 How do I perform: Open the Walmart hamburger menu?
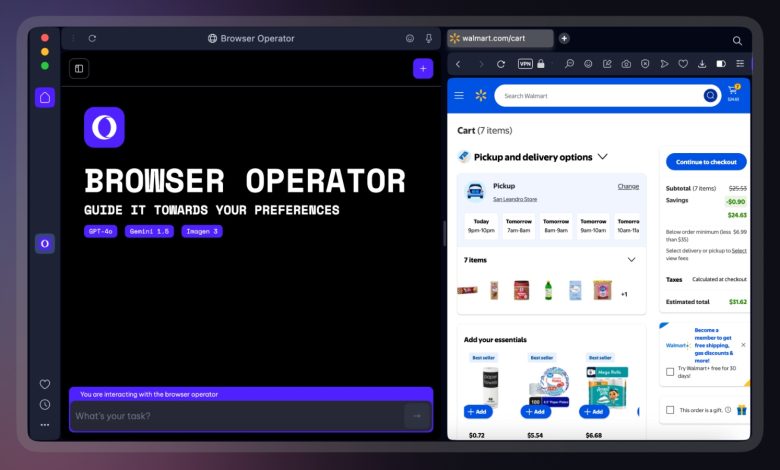[x=459, y=95]
